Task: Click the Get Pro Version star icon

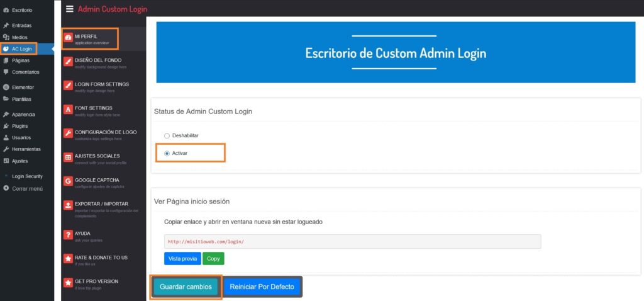Action: tap(68, 283)
